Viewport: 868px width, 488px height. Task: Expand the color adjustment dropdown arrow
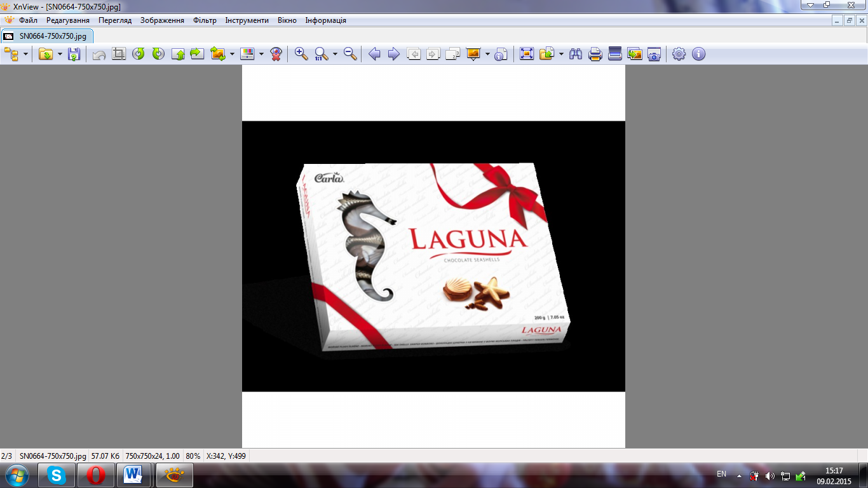point(261,54)
